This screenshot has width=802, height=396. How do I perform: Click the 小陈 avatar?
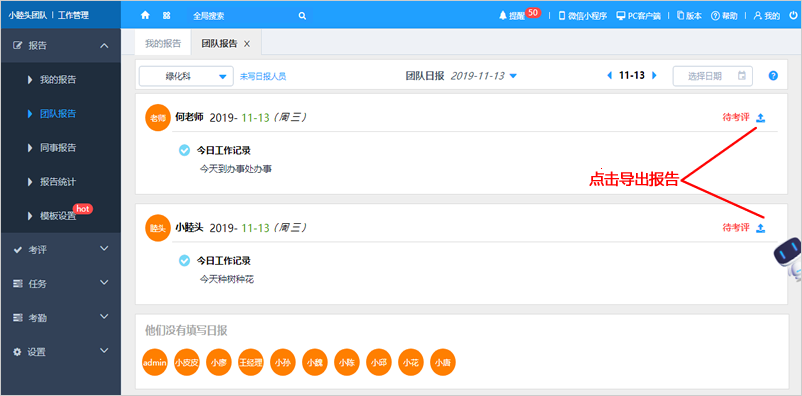(347, 363)
